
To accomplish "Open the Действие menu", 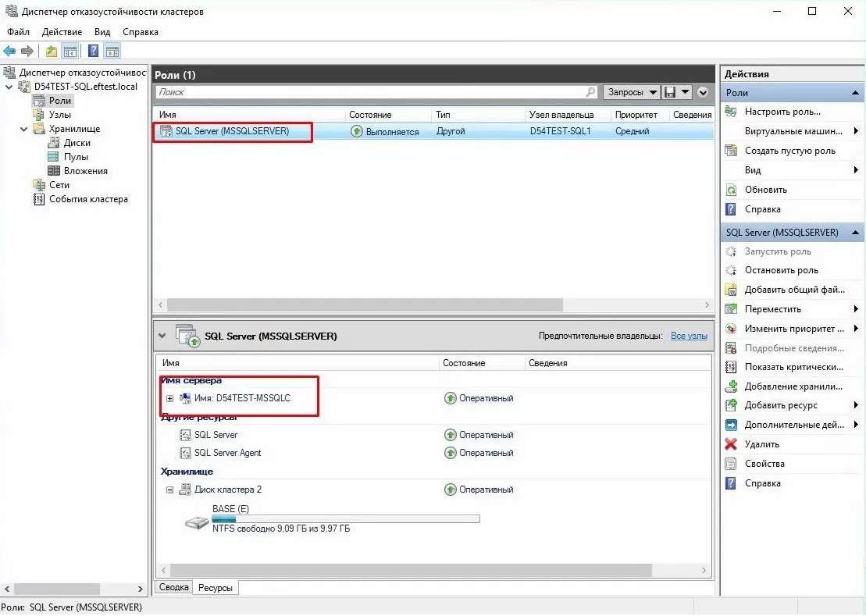I will coord(62,32).
